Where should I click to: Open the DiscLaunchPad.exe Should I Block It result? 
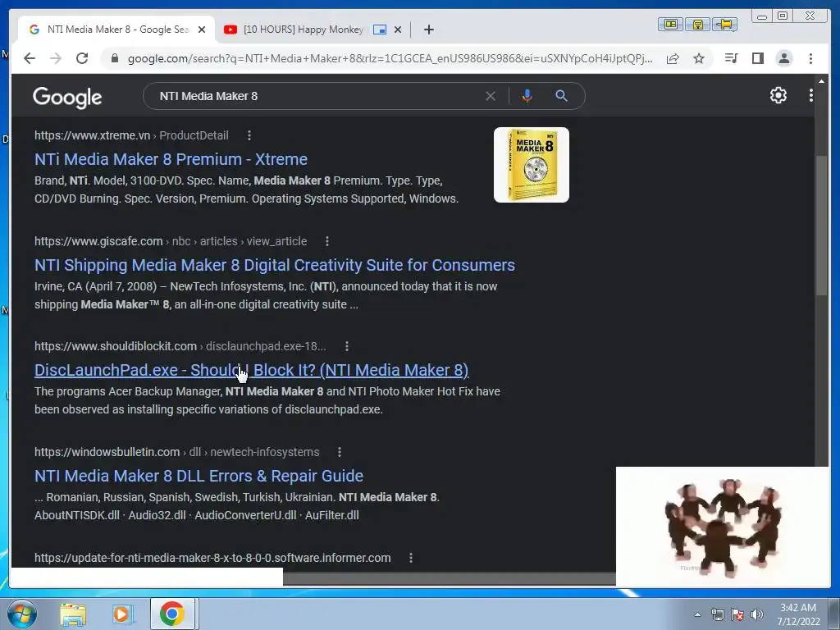(251, 370)
